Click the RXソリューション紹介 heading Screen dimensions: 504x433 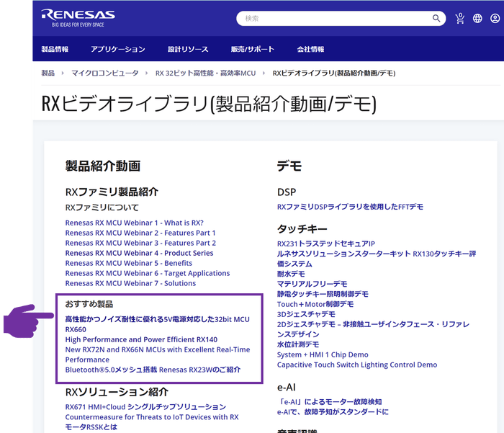click(x=117, y=392)
